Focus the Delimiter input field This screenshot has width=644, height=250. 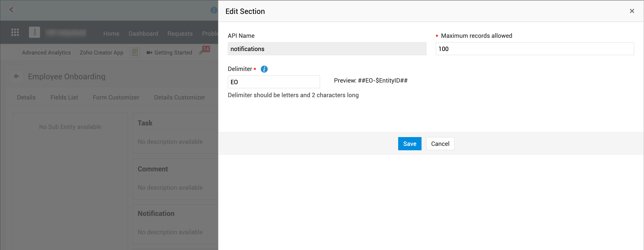tap(273, 82)
